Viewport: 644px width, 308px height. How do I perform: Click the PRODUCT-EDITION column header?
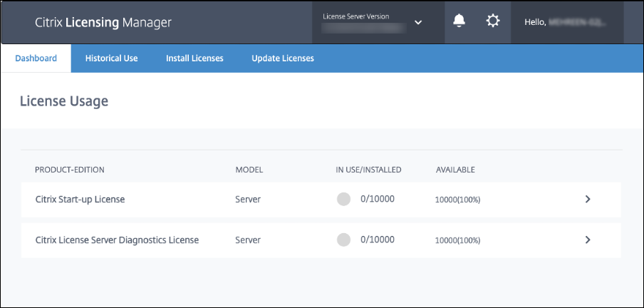[x=70, y=170]
